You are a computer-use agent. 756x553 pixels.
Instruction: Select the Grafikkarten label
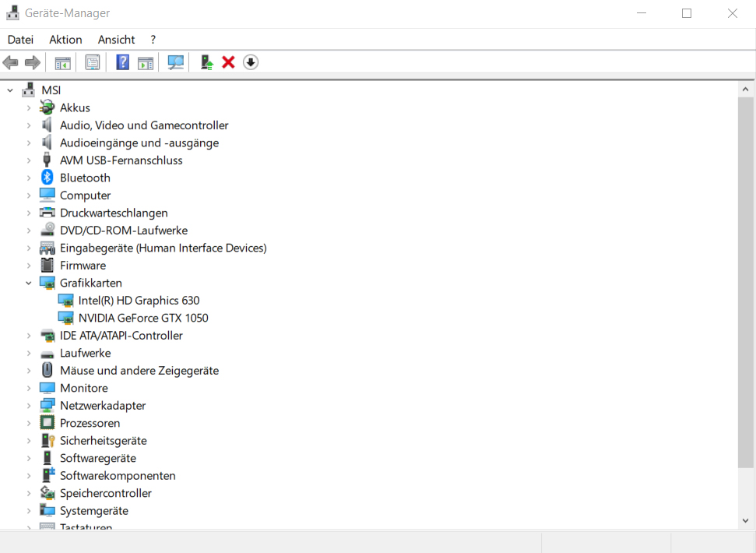tap(90, 283)
